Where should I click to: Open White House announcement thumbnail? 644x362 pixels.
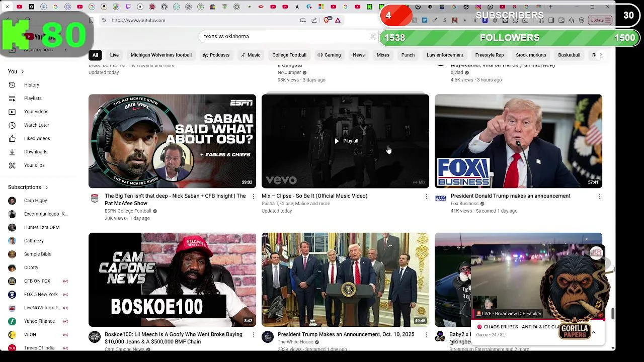[345, 280]
